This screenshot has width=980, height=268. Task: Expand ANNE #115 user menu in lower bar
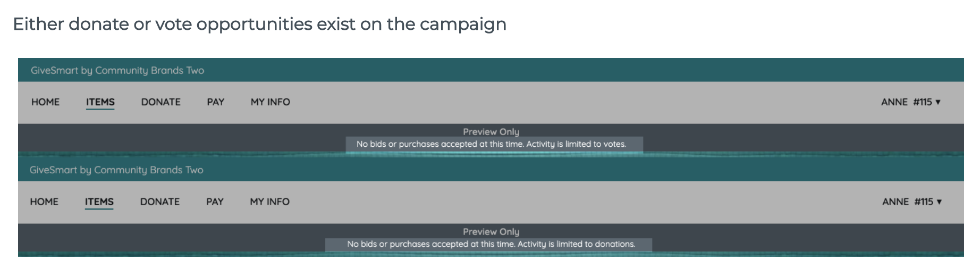(907, 202)
